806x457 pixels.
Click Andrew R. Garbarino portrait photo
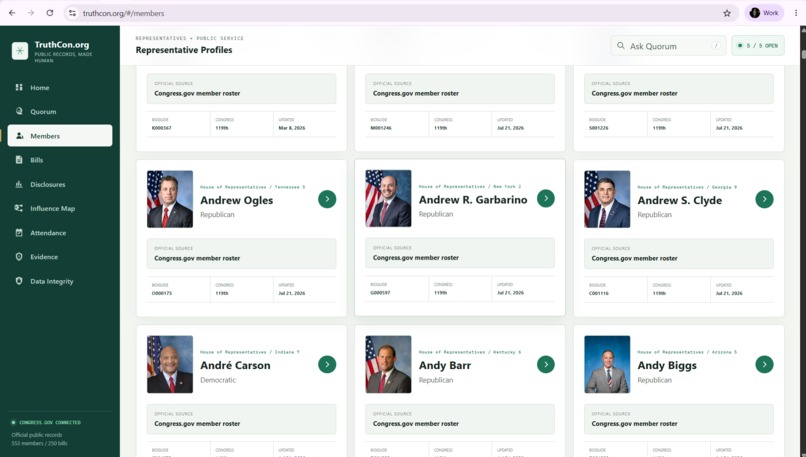coord(388,198)
